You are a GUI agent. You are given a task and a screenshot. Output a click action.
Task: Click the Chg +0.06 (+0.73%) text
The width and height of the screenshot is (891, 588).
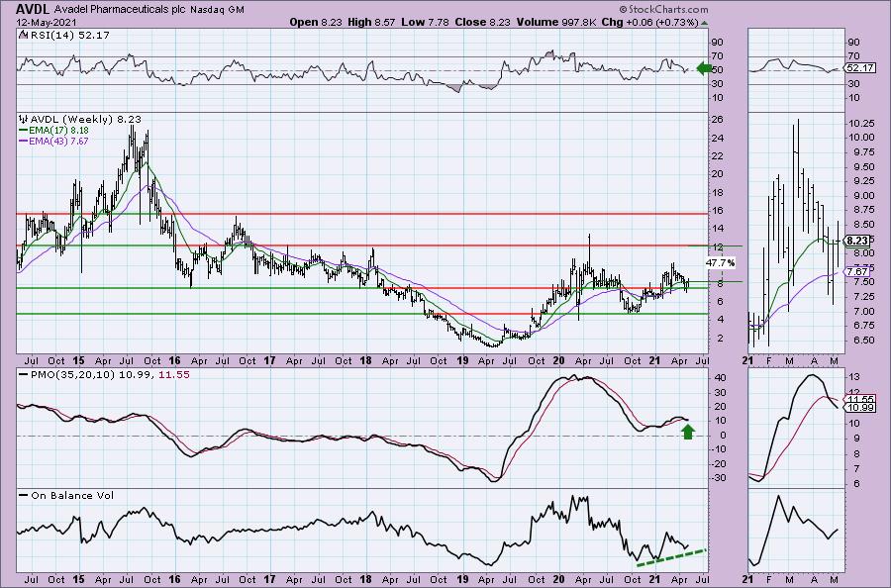pos(650,22)
